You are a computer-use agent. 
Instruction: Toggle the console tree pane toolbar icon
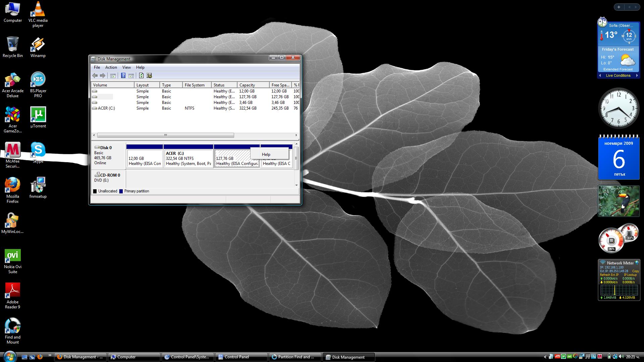tap(113, 76)
